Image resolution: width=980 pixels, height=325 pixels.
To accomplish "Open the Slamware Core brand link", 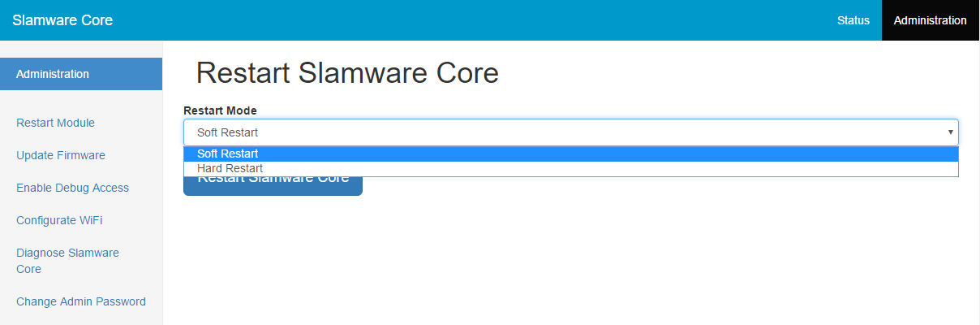I will coord(62,20).
